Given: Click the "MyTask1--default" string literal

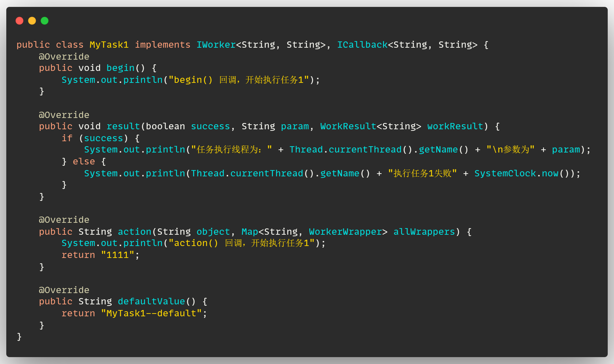Looking at the screenshot, I should (151, 313).
